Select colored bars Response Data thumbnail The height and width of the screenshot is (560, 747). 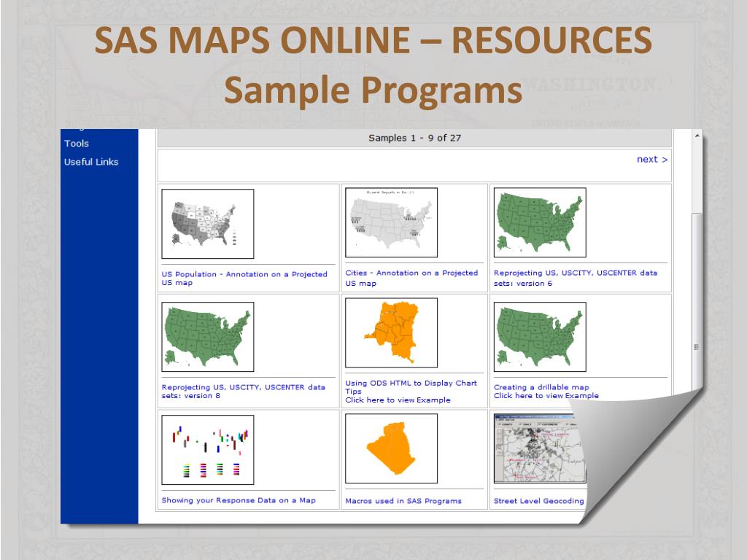(208, 450)
